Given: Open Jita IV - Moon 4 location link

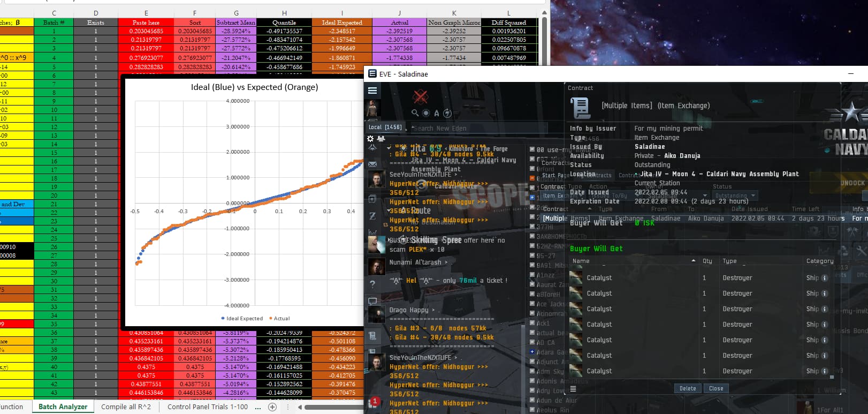Looking at the screenshot, I should 719,174.
